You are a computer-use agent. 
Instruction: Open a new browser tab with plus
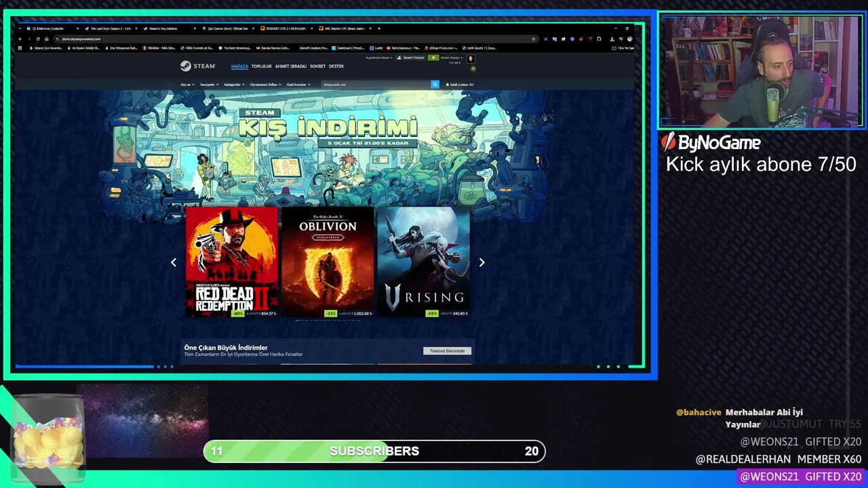[x=379, y=28]
